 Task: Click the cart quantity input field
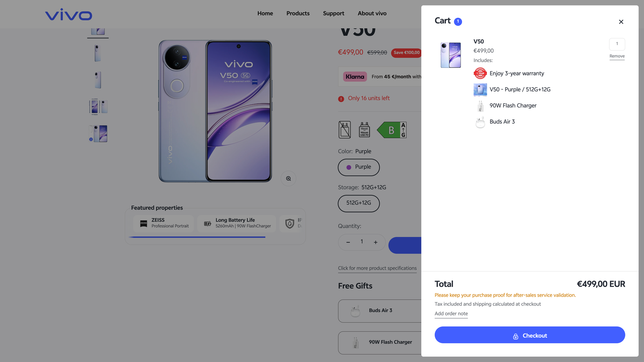617,44
